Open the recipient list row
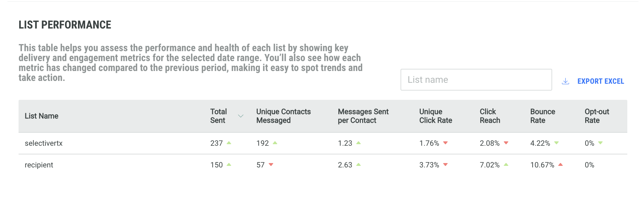This screenshot has width=644, height=204. click(39, 165)
